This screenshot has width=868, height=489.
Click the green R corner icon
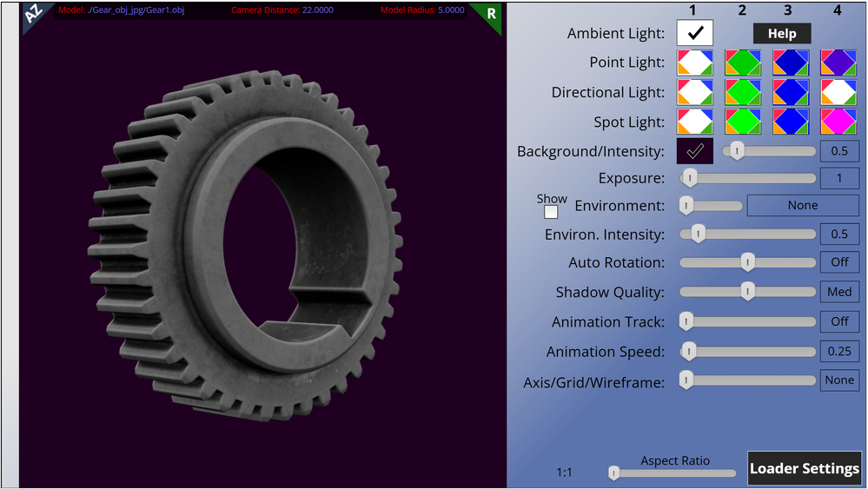[x=489, y=14]
